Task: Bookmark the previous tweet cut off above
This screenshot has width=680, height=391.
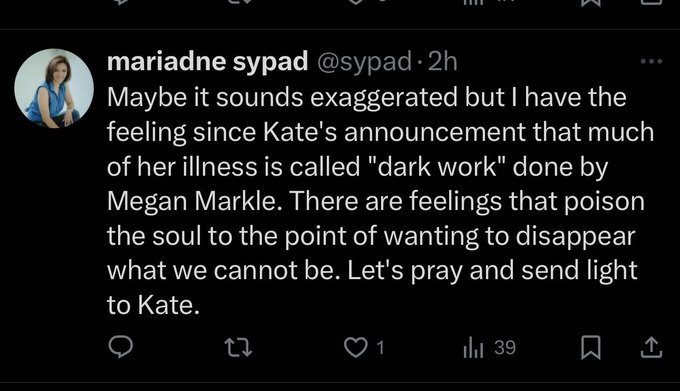Action: [x=591, y=3]
